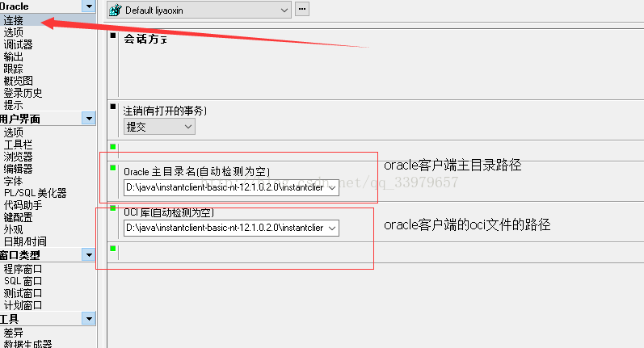Click the ellipsis button beside preference set

(302, 9)
